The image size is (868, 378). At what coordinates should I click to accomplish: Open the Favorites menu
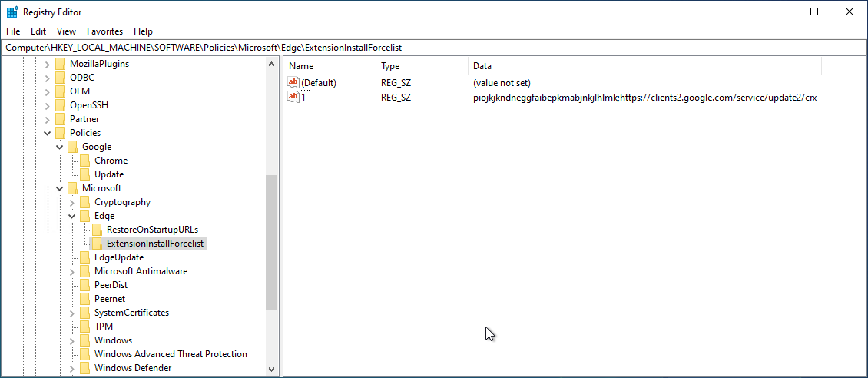pyautogui.click(x=104, y=31)
